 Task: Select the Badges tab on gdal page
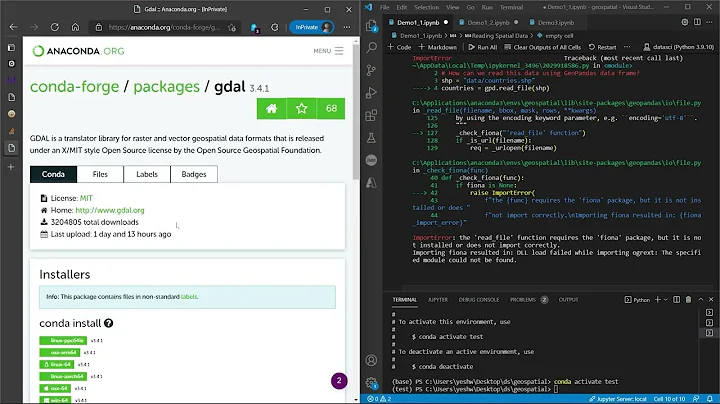[194, 174]
